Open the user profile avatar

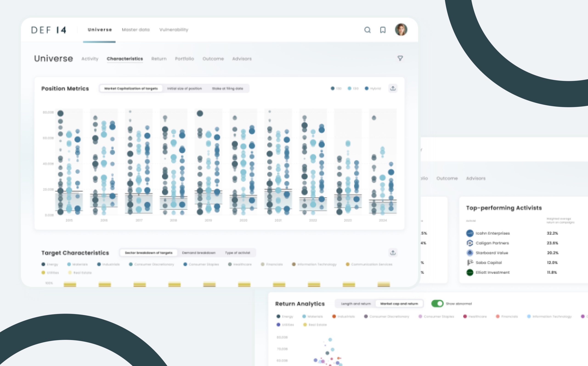click(x=401, y=30)
